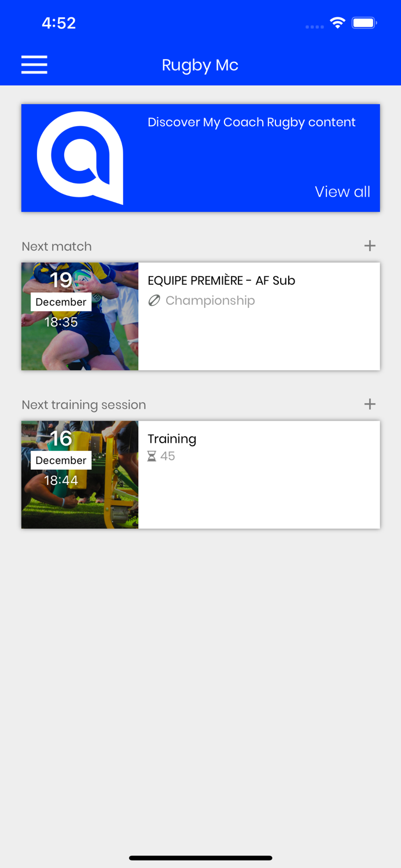Tap the Next training session label
Image resolution: width=401 pixels, height=868 pixels.
coord(84,404)
